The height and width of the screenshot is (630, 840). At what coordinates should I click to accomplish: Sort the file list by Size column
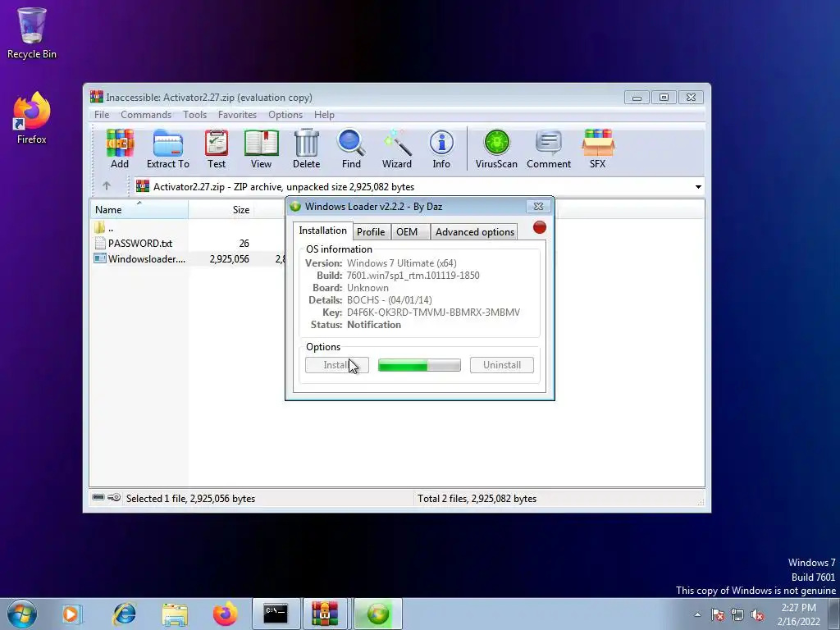tap(221, 209)
